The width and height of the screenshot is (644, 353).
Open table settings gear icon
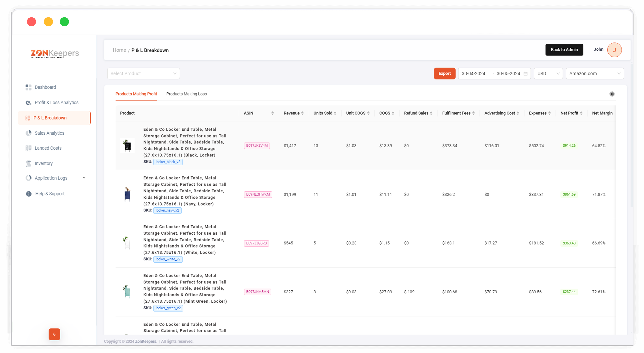tap(612, 94)
